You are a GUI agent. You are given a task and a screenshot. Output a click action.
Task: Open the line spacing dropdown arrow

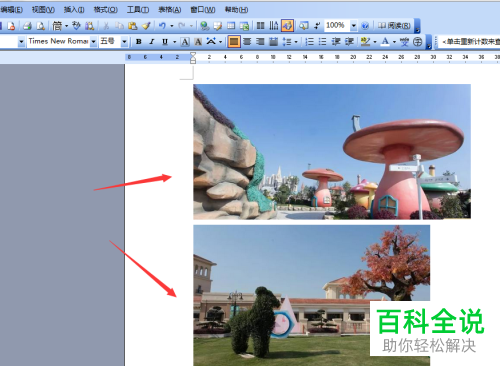[296, 42]
